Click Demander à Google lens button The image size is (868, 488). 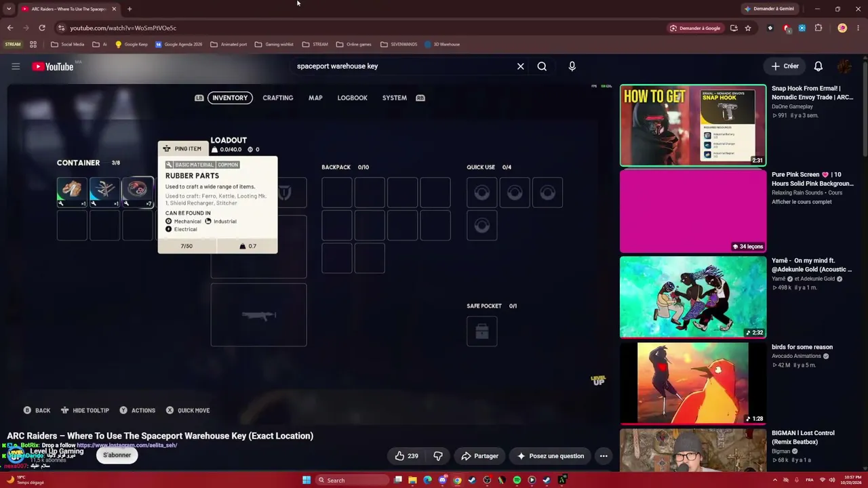tap(695, 28)
